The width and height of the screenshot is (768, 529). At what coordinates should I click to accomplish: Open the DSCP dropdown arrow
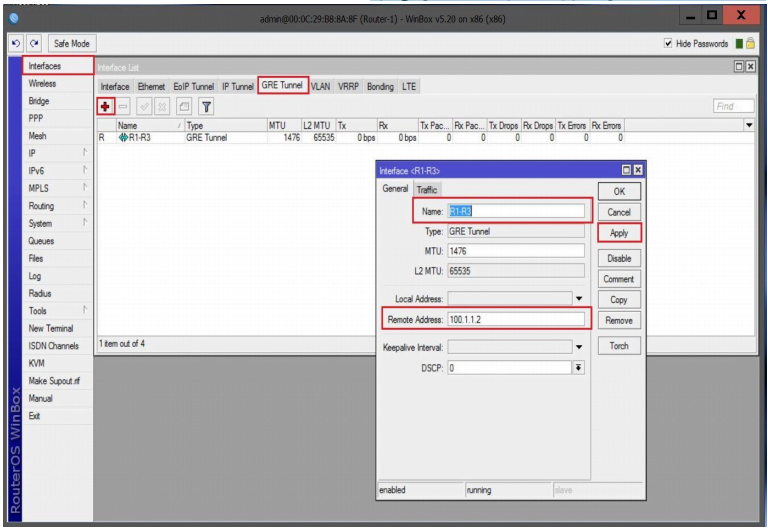577,368
